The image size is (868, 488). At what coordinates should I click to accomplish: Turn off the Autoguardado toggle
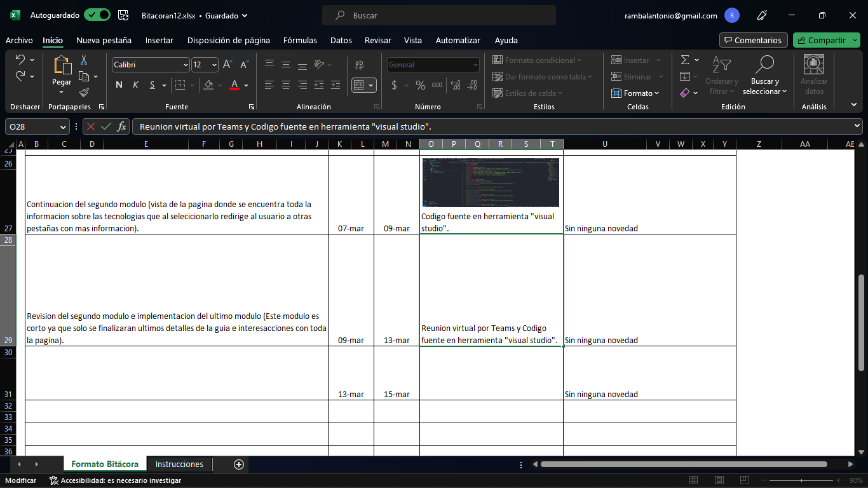pos(97,15)
